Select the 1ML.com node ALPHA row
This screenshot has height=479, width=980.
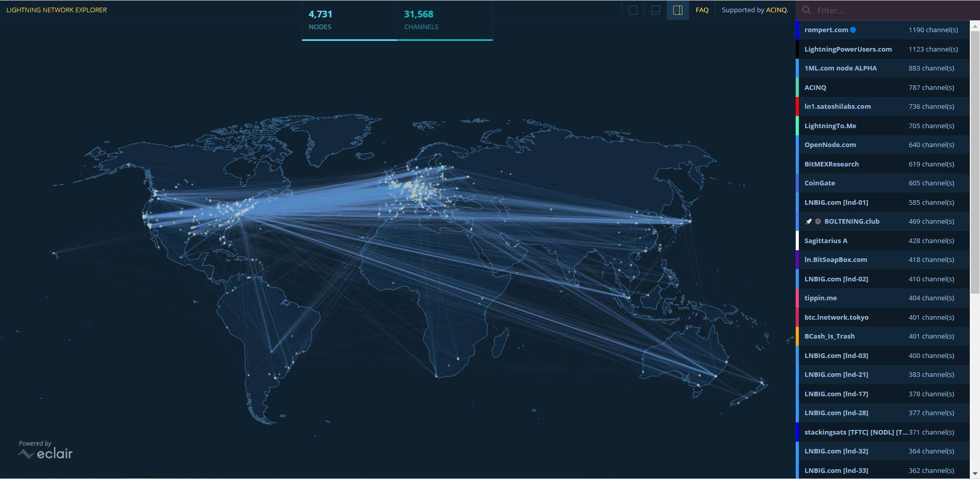[883, 68]
